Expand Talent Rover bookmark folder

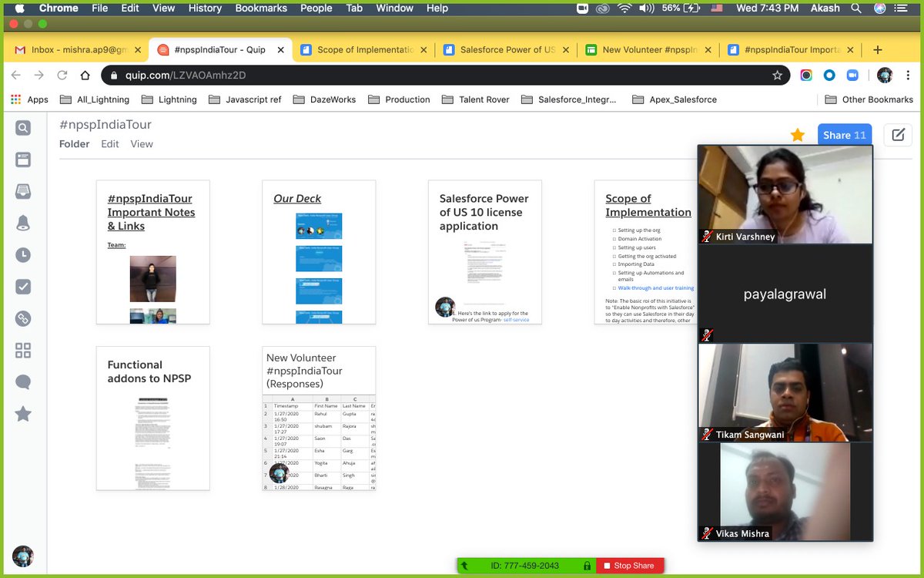[x=475, y=99]
